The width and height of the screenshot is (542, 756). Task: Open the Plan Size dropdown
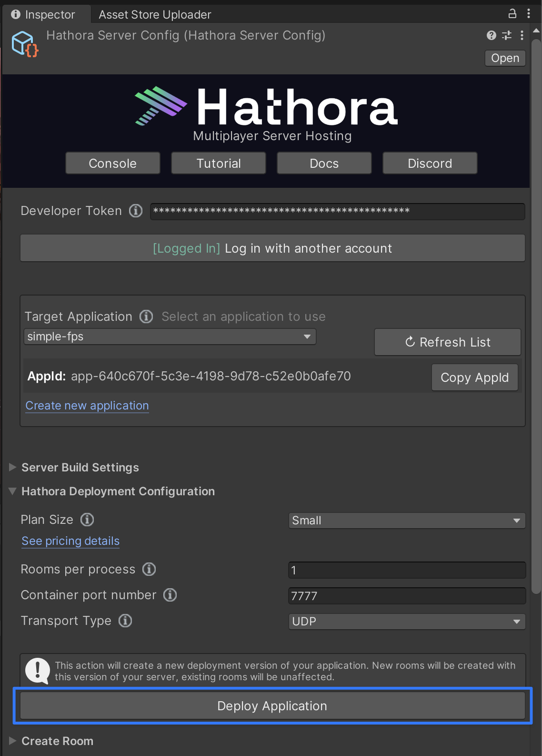[407, 521]
